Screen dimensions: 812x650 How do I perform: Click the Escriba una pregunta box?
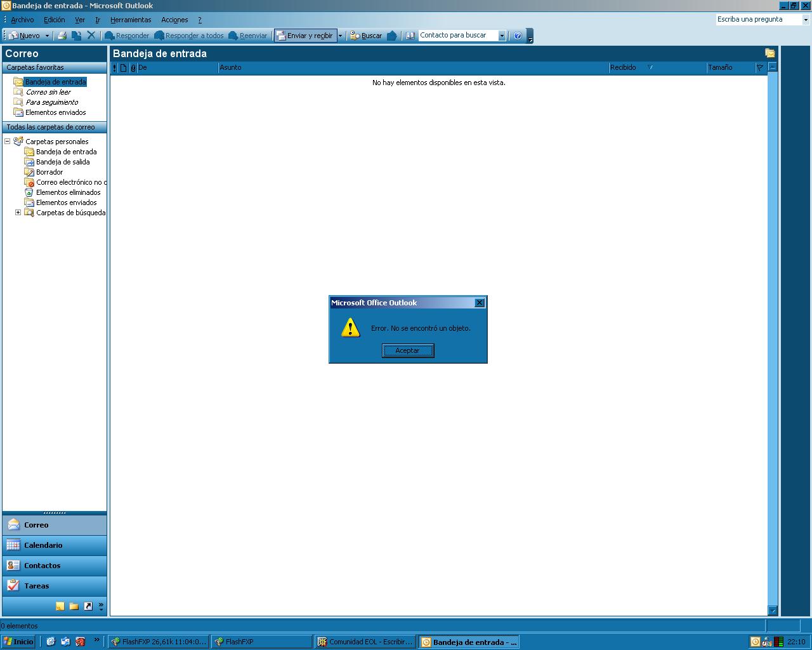point(759,19)
